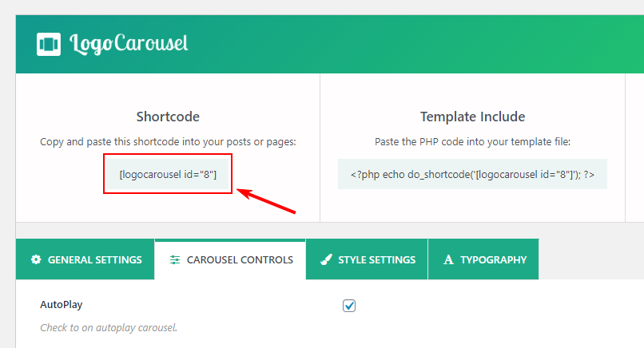
Task: Switch to the Style Settings tab
Action: (x=367, y=259)
